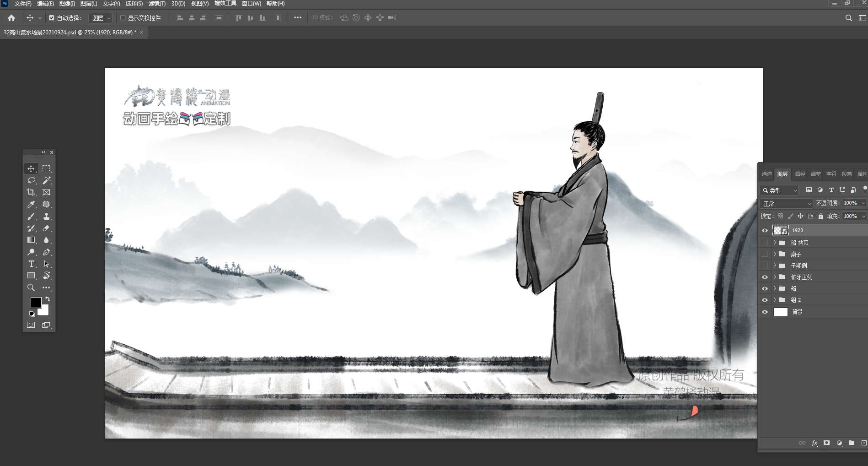The height and width of the screenshot is (466, 868).
Task: Click the Home button in options bar
Action: 11,18
